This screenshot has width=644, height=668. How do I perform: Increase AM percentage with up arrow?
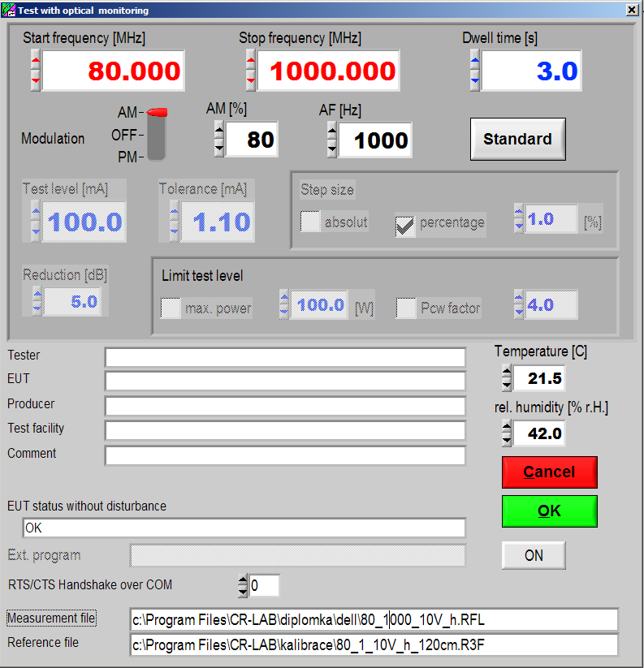coord(219,131)
